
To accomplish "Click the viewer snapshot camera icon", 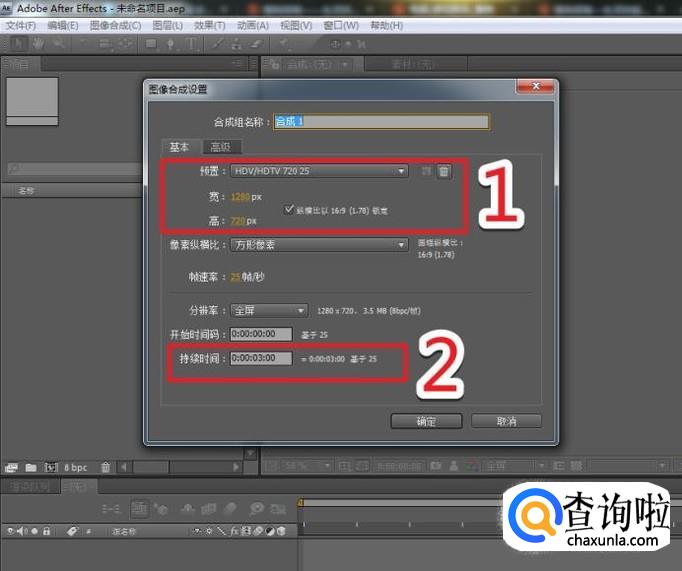I will (435, 466).
